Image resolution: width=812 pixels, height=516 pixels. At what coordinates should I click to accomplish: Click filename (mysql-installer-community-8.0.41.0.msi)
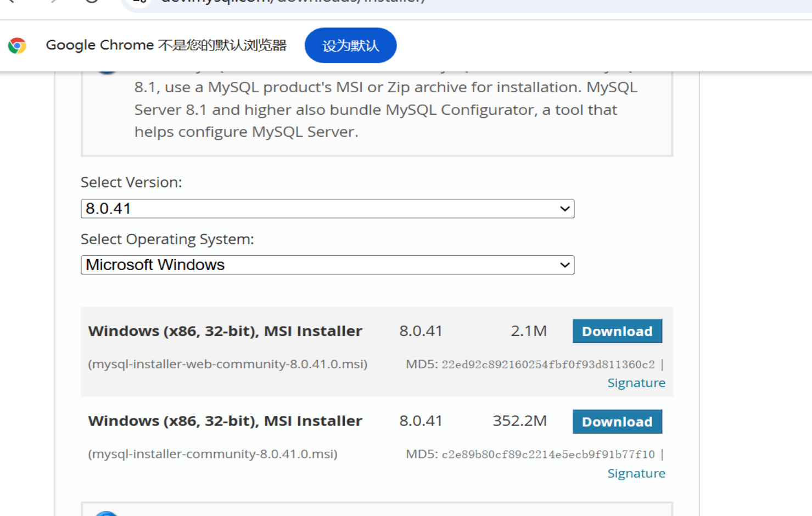212,454
